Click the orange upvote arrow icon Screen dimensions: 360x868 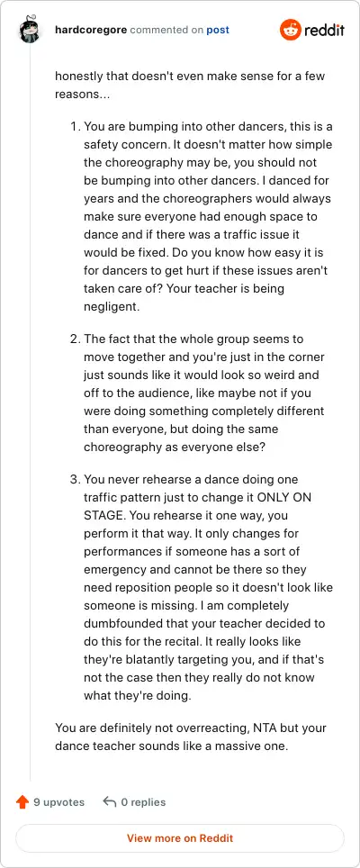pos(22,801)
